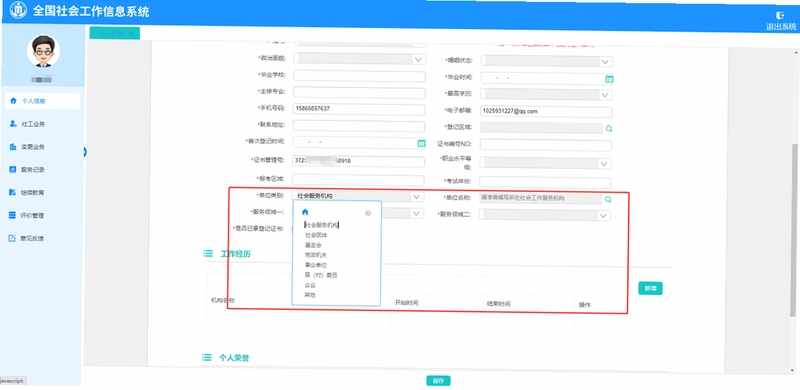Click the icon beside 继续教育

tap(13, 192)
